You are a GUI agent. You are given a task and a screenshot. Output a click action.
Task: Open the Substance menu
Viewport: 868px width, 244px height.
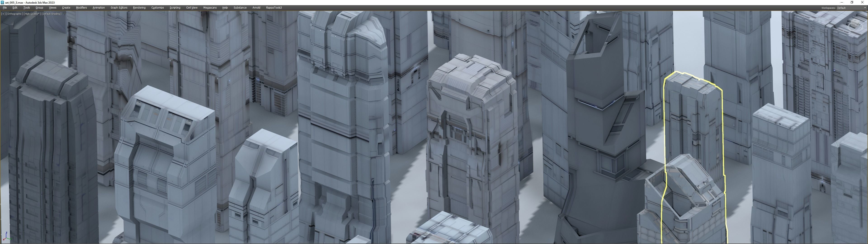pos(240,7)
